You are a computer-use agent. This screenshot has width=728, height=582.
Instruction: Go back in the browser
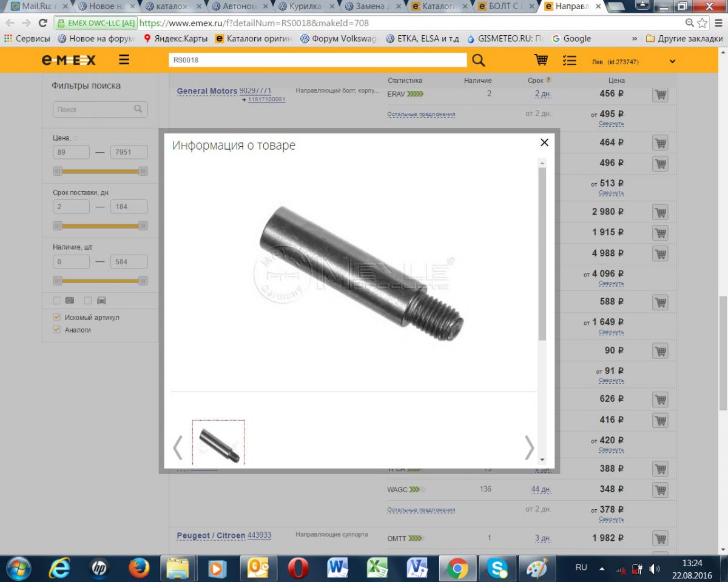9,23
